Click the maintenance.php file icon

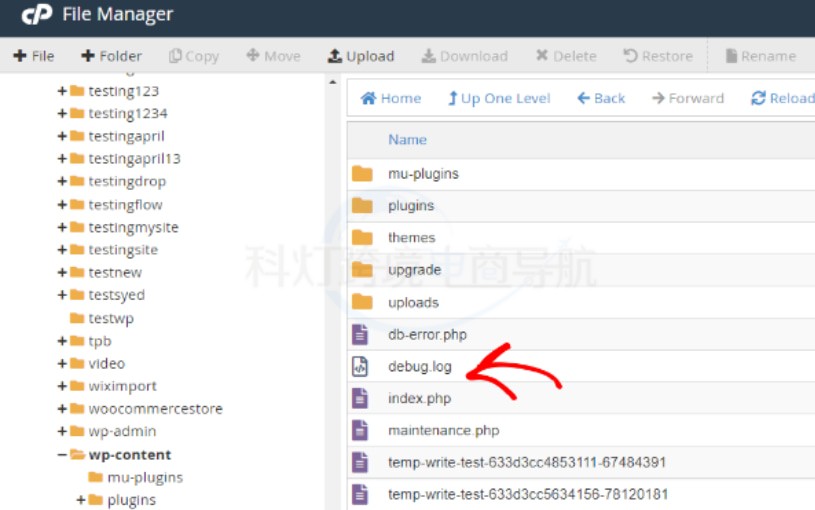(361, 430)
